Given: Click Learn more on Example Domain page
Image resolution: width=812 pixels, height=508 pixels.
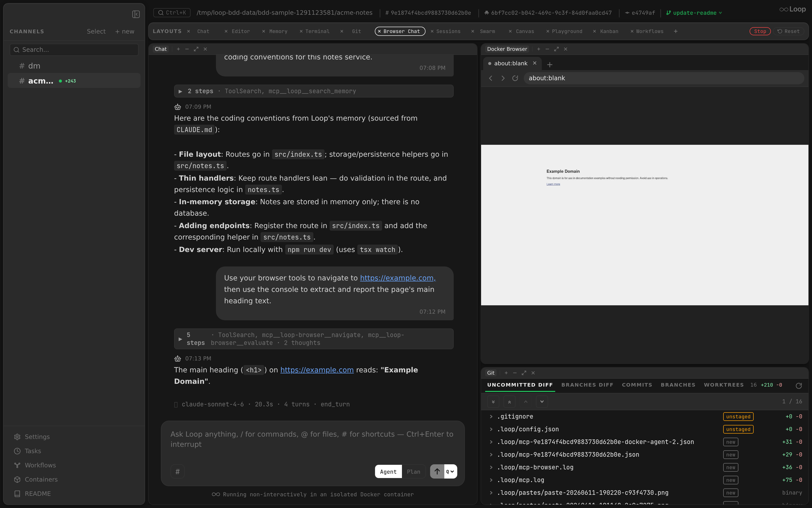Looking at the screenshot, I should 553,184.
